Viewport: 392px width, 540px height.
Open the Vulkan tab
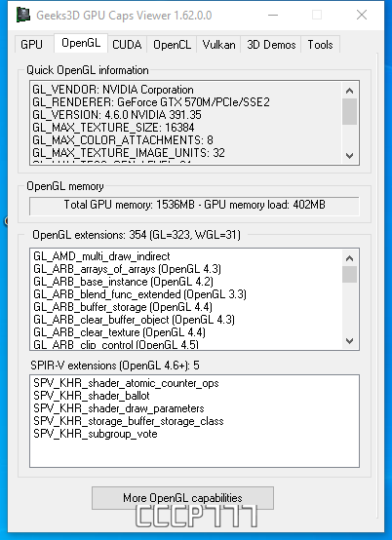click(x=218, y=45)
